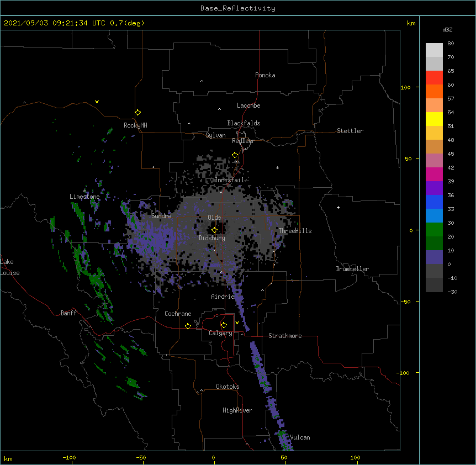Click the Vulcan label
This screenshot has height=465, width=476.
click(300, 437)
